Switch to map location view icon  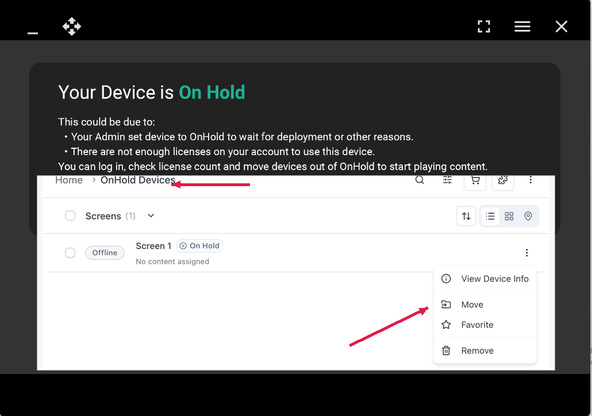coord(528,216)
